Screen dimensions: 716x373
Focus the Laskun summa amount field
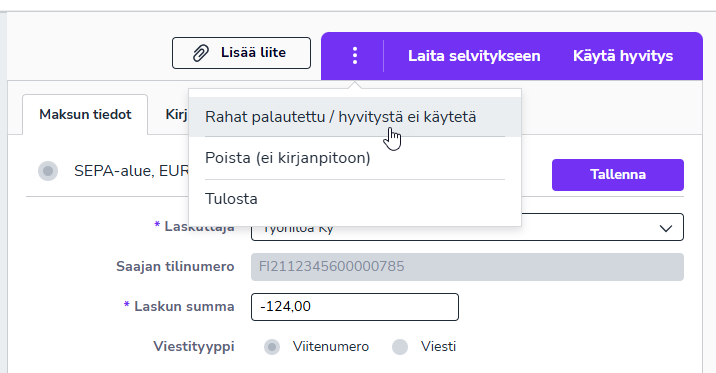tap(355, 307)
